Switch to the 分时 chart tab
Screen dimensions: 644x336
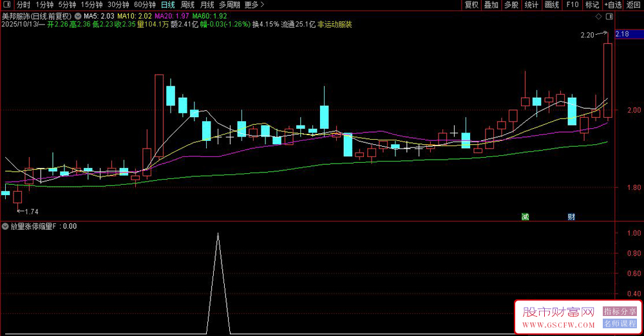[23, 5]
